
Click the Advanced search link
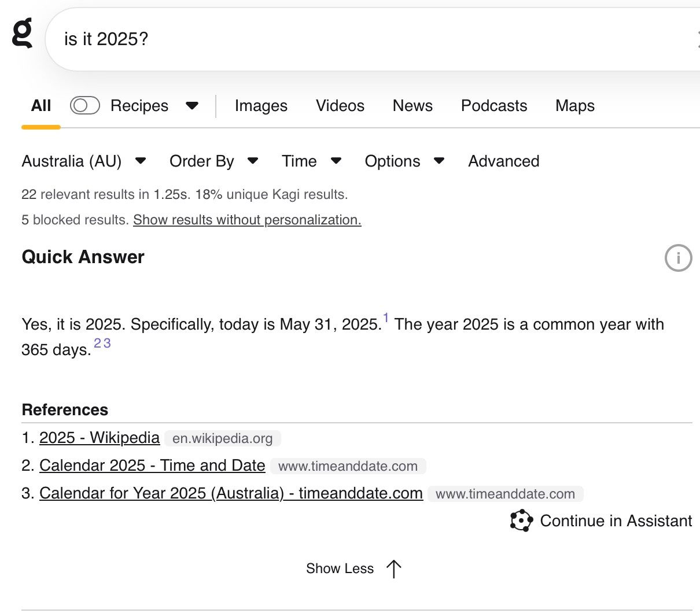coord(503,161)
